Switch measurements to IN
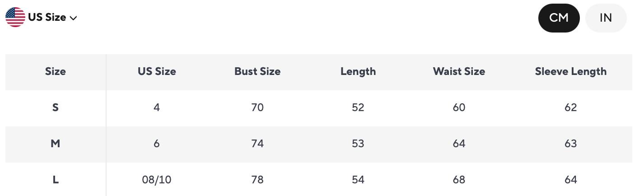 click(x=606, y=18)
